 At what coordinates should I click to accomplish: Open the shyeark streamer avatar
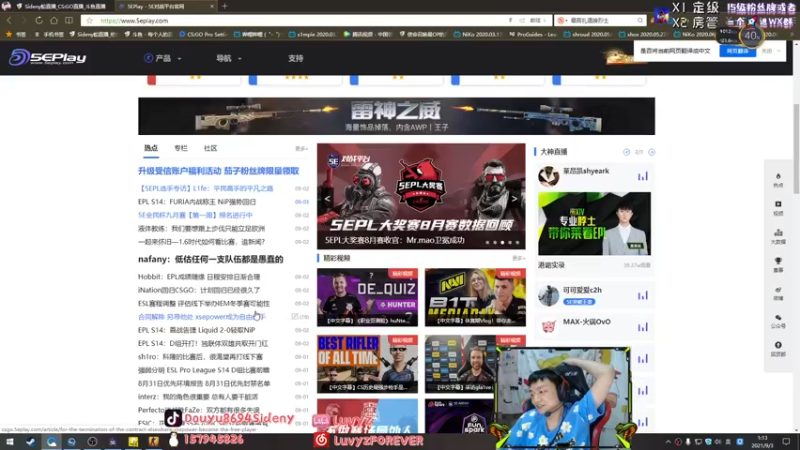[549, 176]
